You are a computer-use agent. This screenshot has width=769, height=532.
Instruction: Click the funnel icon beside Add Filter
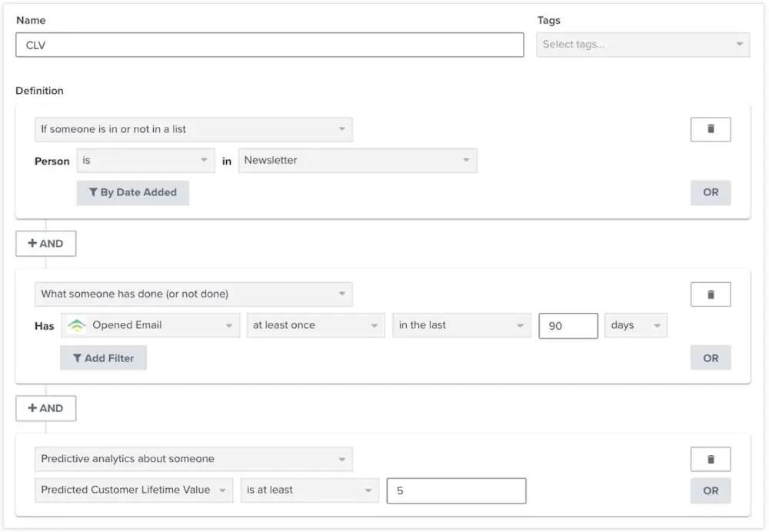coord(76,357)
